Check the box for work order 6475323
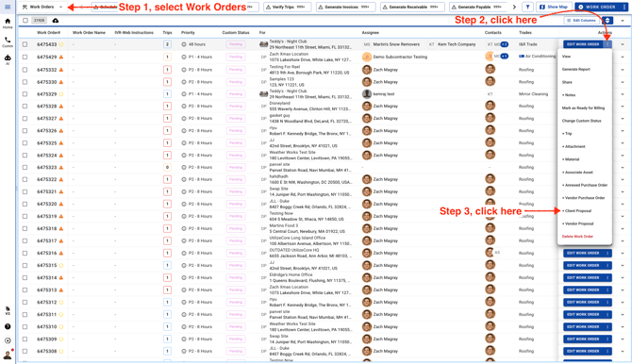 (x=25, y=167)
